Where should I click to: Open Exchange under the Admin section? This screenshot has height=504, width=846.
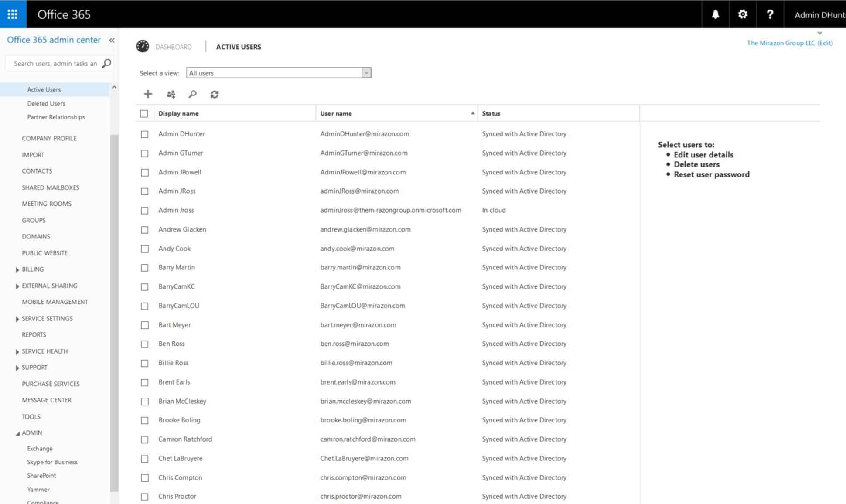(40, 448)
